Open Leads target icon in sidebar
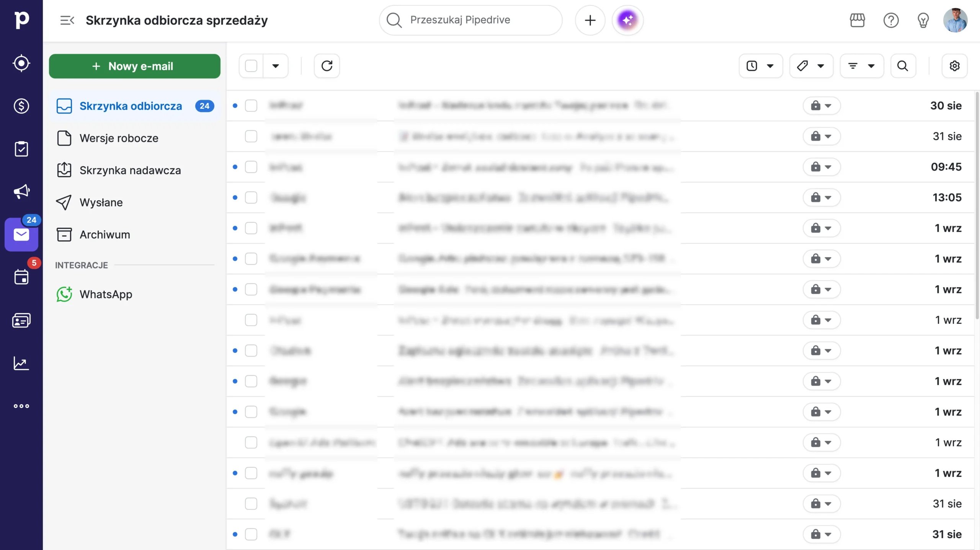This screenshot has width=980, height=550. (x=21, y=63)
